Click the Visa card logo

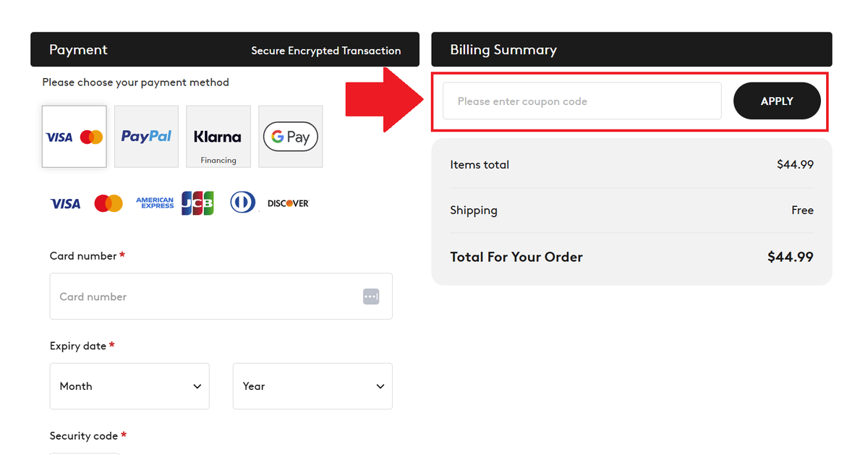click(x=65, y=203)
